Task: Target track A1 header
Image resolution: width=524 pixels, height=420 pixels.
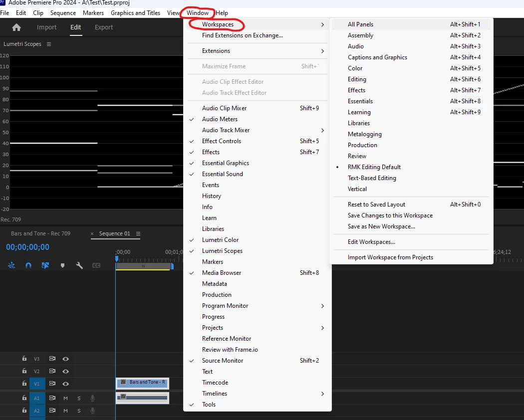Action: [x=37, y=398]
